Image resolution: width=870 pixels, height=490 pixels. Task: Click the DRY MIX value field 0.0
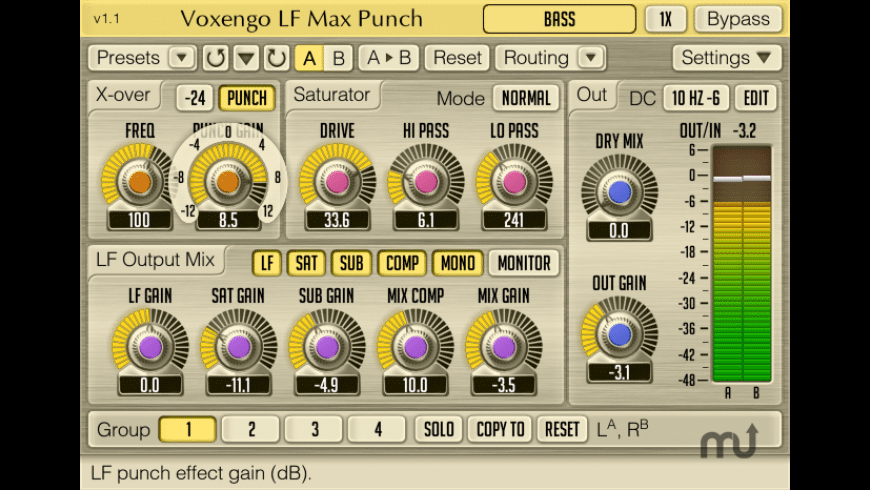619,230
